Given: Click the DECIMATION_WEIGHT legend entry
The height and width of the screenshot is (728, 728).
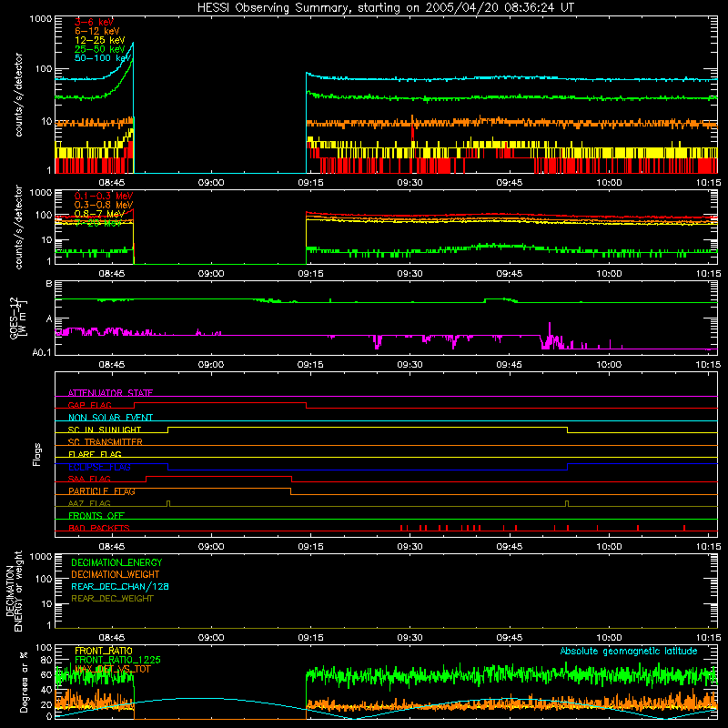Looking at the screenshot, I should [116, 574].
